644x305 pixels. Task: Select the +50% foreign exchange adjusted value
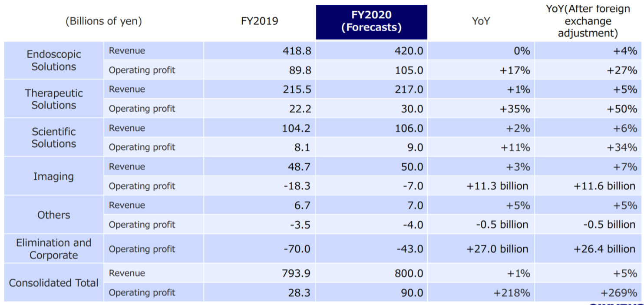point(589,109)
